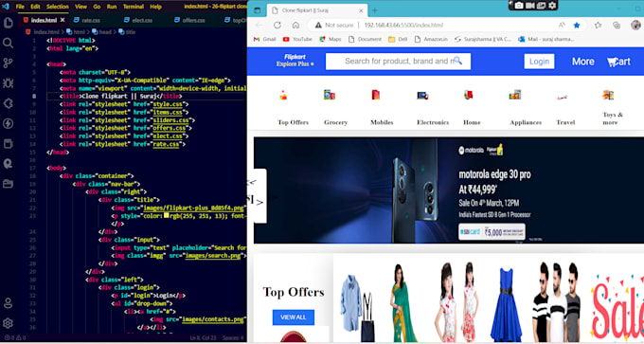The width and height of the screenshot is (644, 344).
Task: Click the More link in Flipkart header
Action: pyautogui.click(x=583, y=62)
